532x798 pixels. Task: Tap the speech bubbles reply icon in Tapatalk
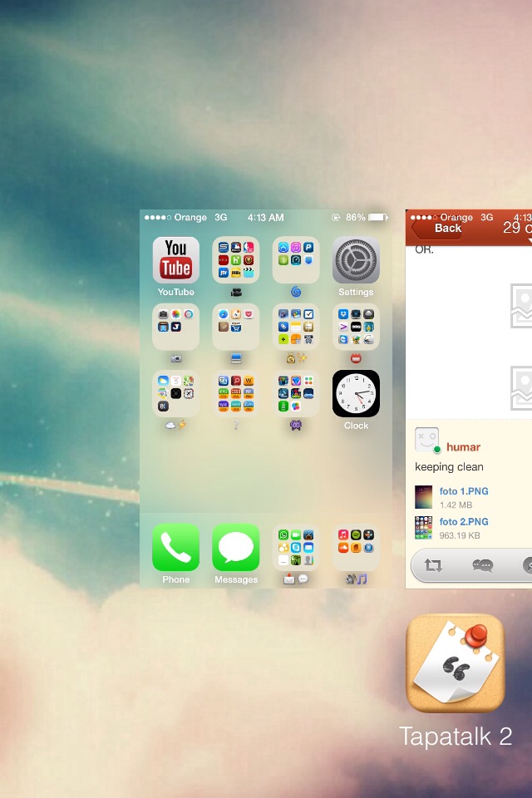click(x=483, y=565)
